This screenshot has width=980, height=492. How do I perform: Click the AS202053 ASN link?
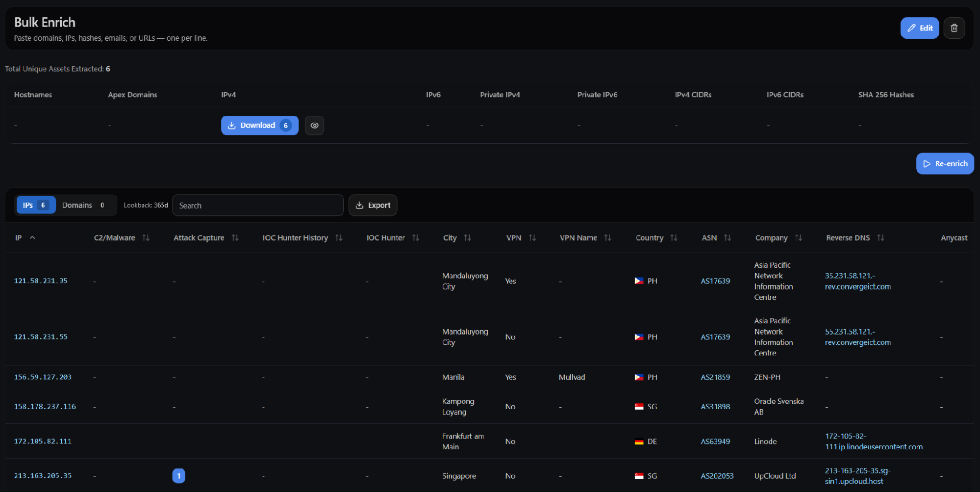(x=717, y=476)
